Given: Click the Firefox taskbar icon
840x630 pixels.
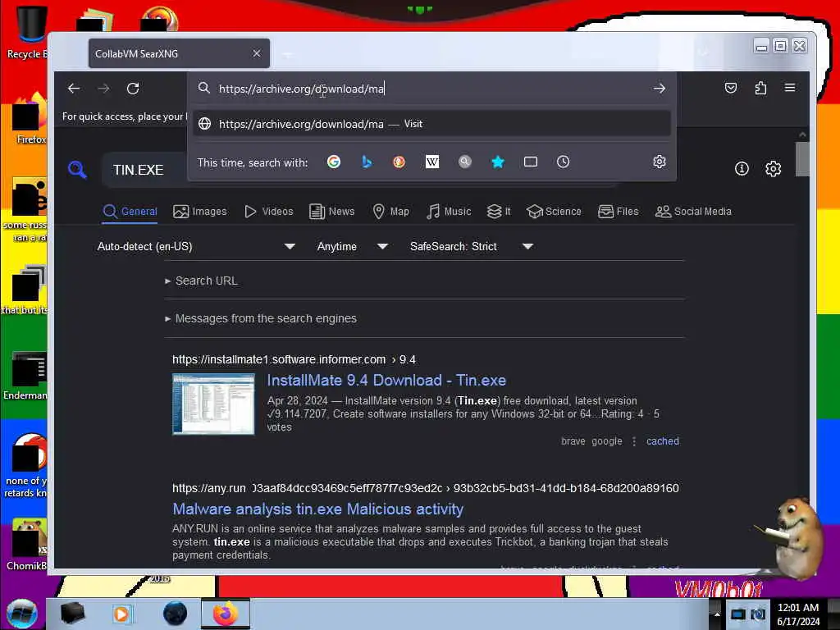Looking at the screenshot, I should (226, 614).
